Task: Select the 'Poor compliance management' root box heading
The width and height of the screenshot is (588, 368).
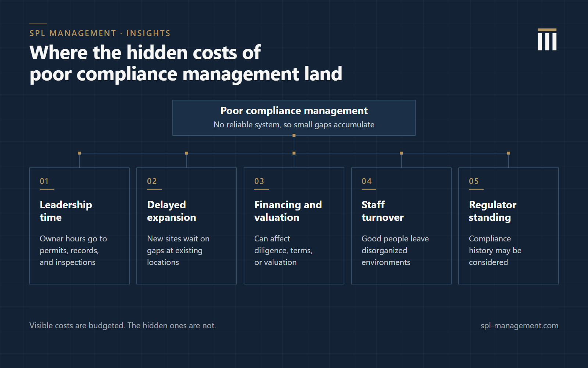Action: [294, 111]
